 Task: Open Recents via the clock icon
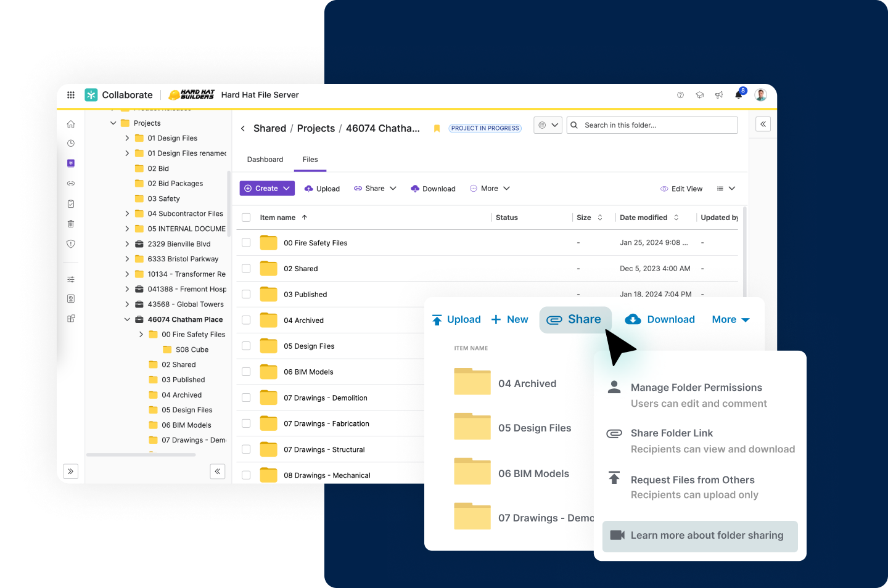click(70, 143)
